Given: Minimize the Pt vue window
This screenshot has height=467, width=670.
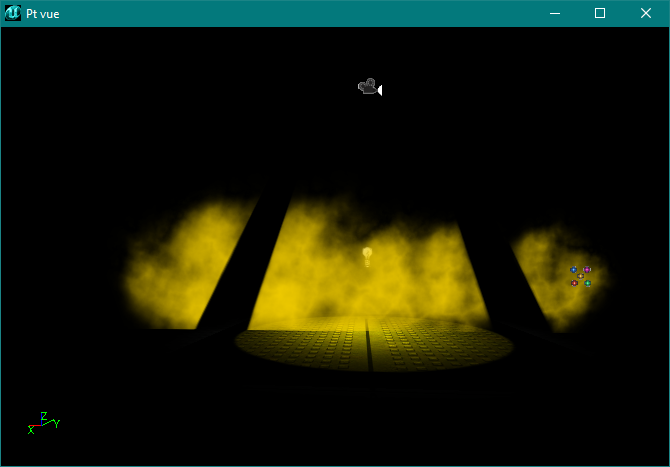Looking at the screenshot, I should tap(554, 13).
